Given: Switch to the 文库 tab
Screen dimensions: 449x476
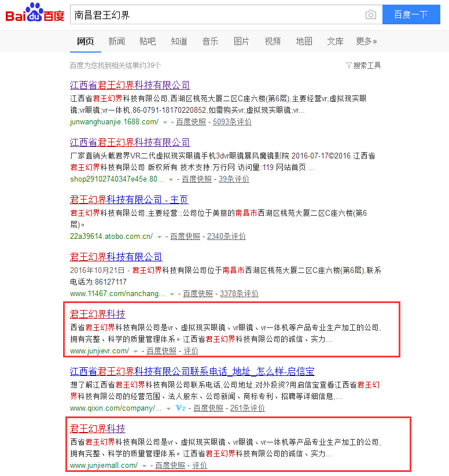Looking at the screenshot, I should (335, 41).
